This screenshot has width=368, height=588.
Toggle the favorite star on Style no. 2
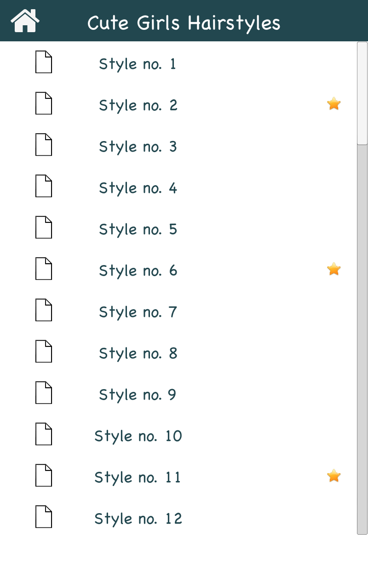coord(333,104)
